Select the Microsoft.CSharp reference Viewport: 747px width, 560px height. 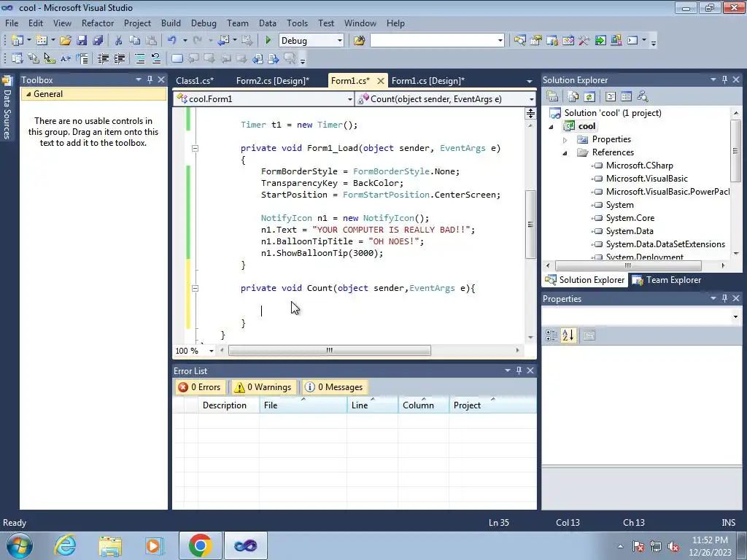(x=639, y=166)
